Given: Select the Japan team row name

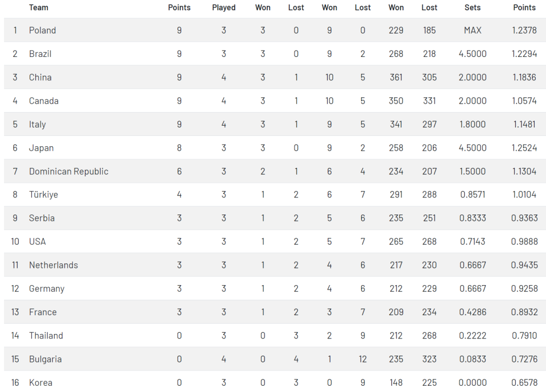Looking at the screenshot, I should point(42,148).
